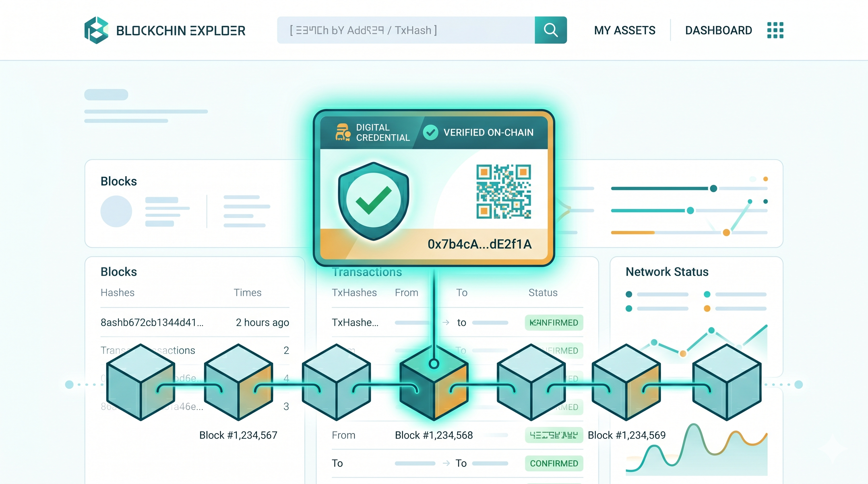The image size is (868, 484).
Task: Click the cube above Block #1,234,569
Action: click(626, 382)
